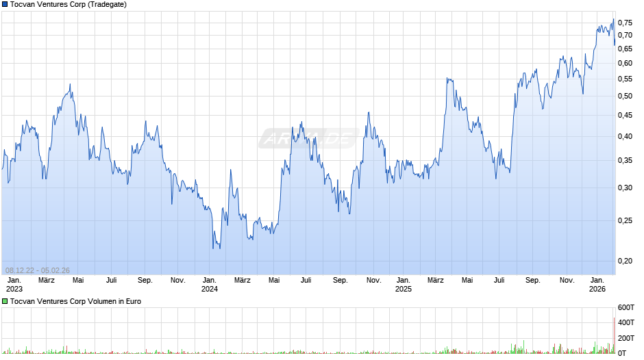644x360 pixels.
Task: Click the 0,25 price axis label
Action: pyautogui.click(x=625, y=221)
